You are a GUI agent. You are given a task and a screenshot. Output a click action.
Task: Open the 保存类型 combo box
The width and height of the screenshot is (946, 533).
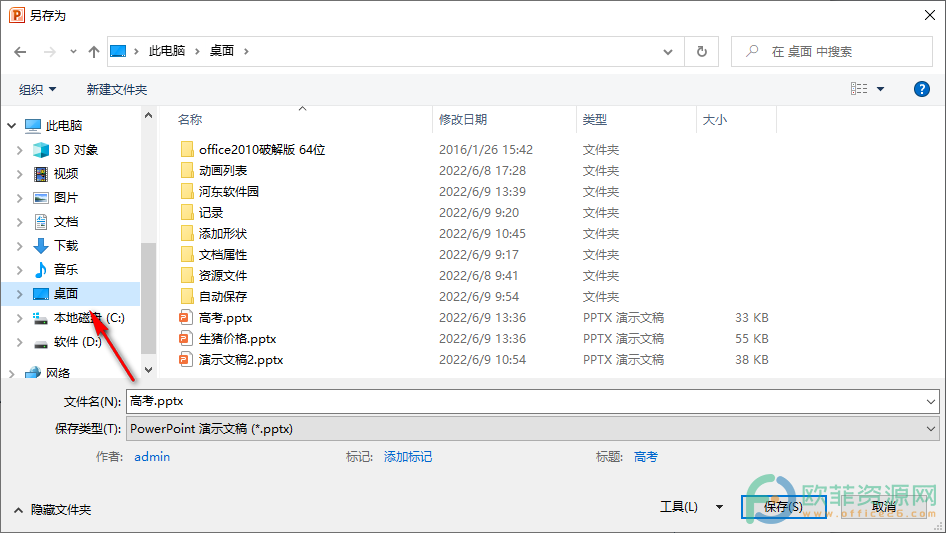[533, 429]
